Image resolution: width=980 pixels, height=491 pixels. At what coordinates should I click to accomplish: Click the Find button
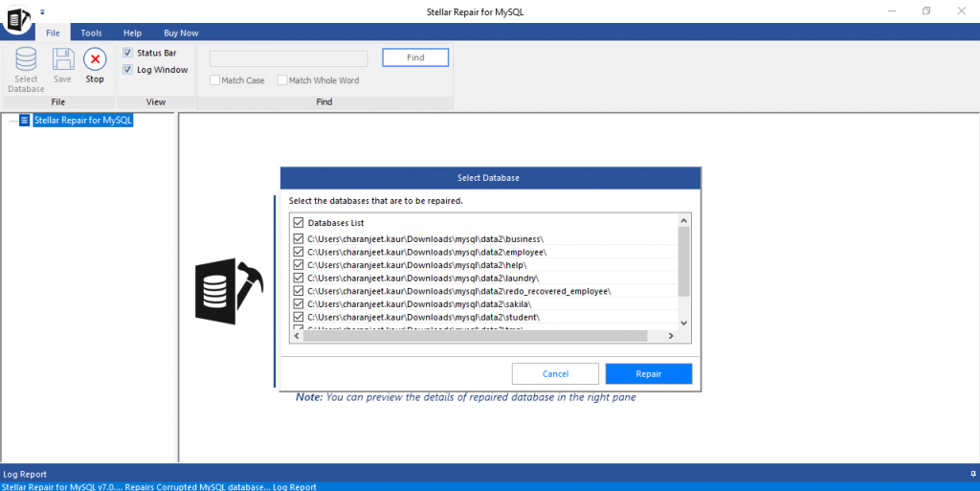coord(415,57)
